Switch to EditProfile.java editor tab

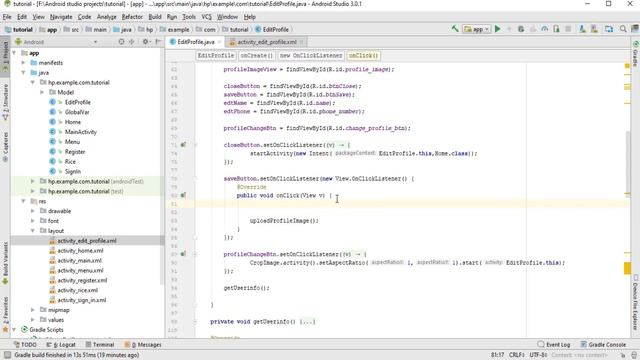196,42
